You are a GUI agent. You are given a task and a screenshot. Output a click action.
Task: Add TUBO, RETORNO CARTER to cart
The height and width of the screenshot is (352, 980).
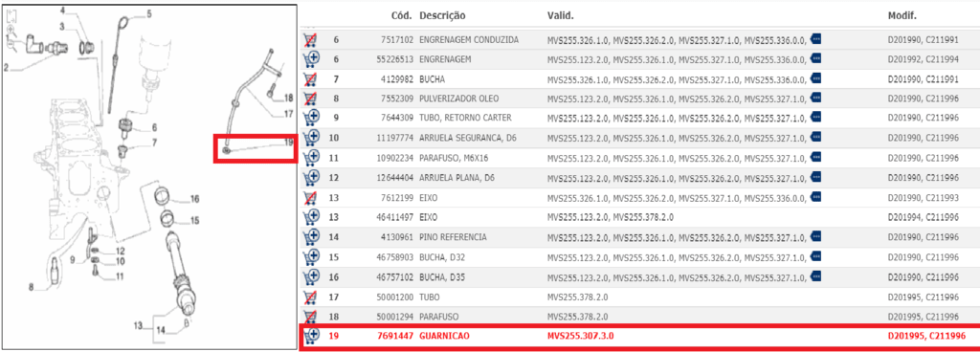(310, 119)
